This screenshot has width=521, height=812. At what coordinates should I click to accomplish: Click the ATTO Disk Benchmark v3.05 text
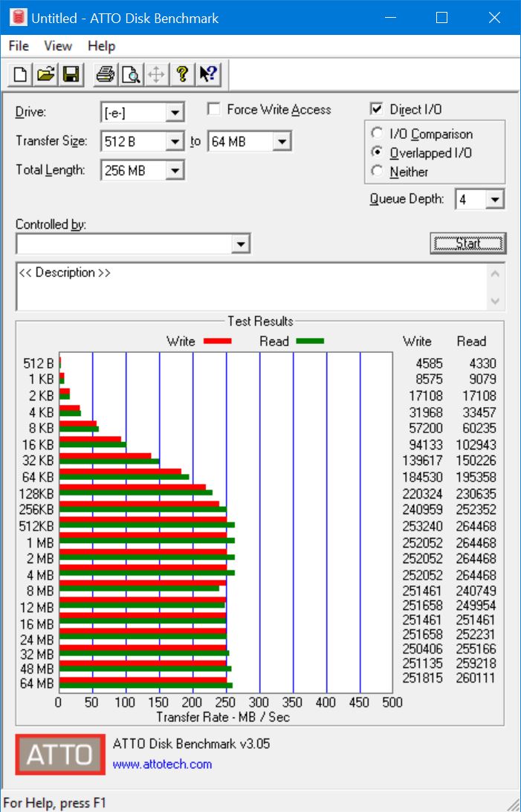[x=191, y=744]
